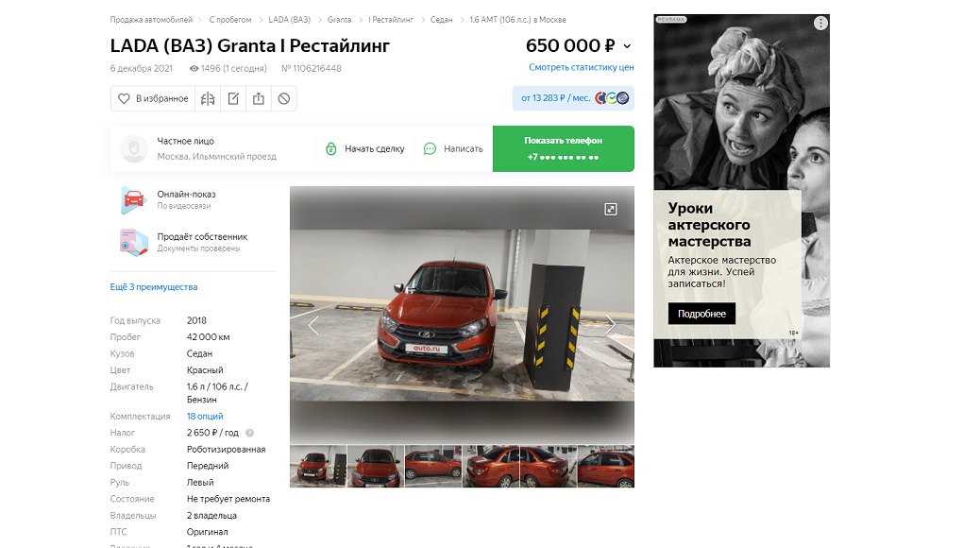The height and width of the screenshot is (548, 980).
Task: Go to the I Рестайлинг breadcrumb
Action: [x=391, y=20]
